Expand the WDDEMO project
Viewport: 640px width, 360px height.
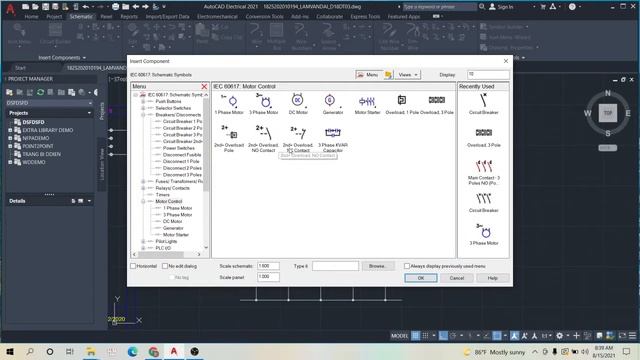[10, 162]
